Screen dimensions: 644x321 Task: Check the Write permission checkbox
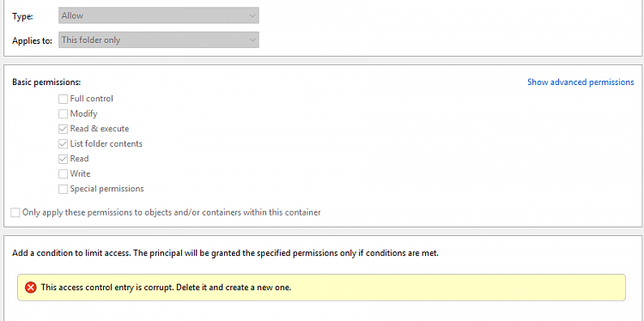(63, 174)
